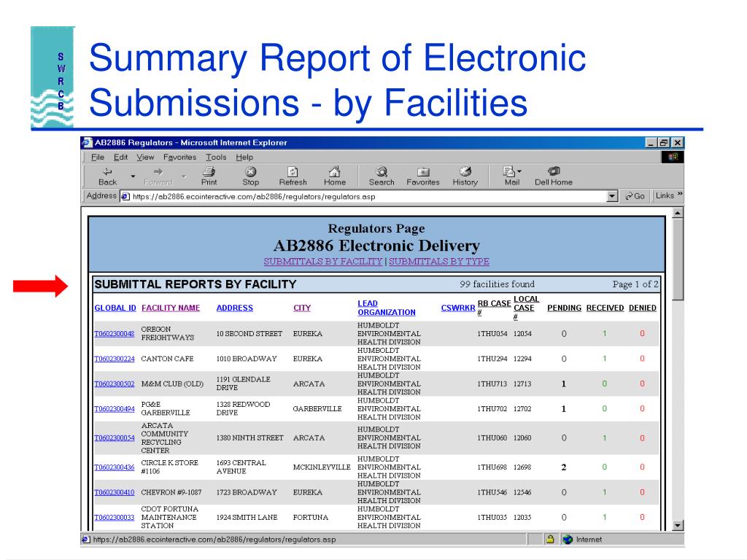Viewport: 747px width, 560px height.
Task: Click the padlock security icon in status bar
Action: pyautogui.click(x=550, y=539)
